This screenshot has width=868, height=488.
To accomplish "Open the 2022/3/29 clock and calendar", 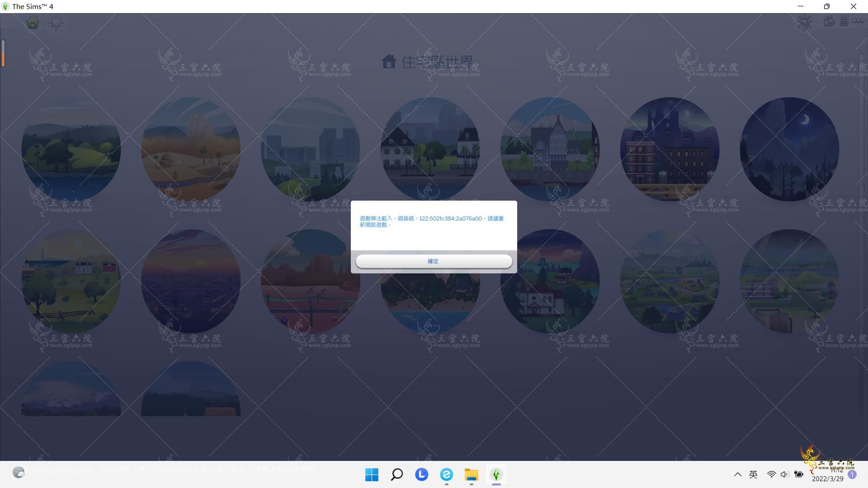I will tap(827, 474).
